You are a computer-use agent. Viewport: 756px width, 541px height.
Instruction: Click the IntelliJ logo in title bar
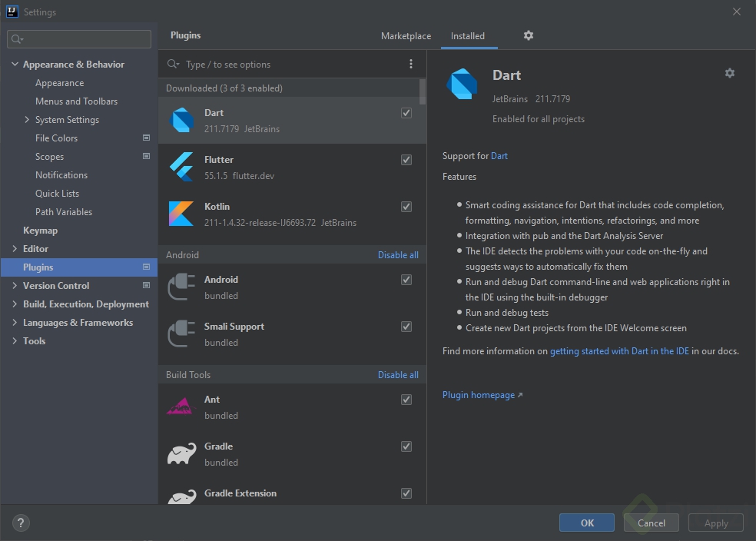(x=12, y=12)
